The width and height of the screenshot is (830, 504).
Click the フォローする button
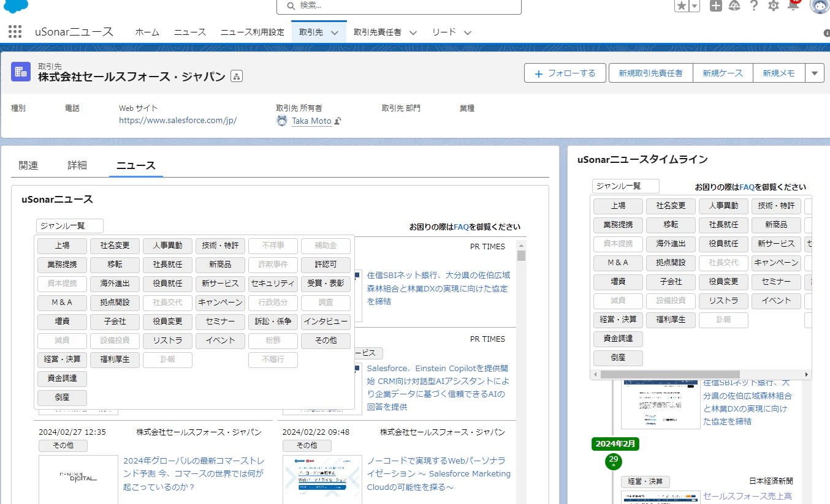[x=565, y=73]
